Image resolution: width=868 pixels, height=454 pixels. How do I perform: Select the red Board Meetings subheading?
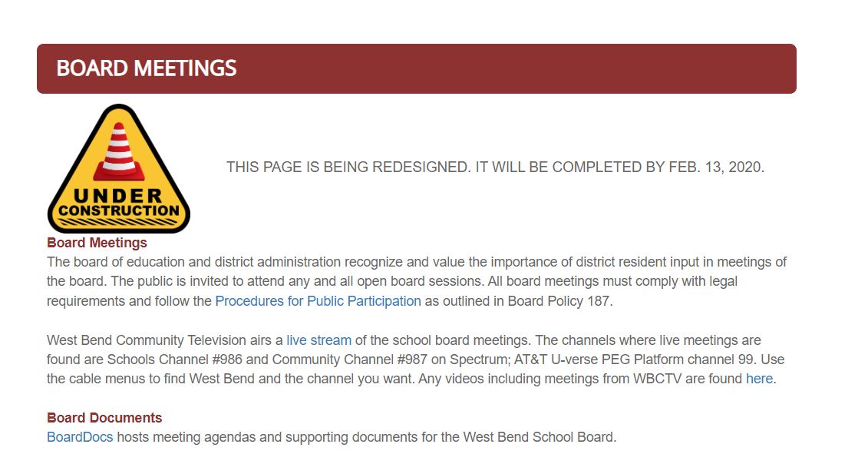click(97, 243)
